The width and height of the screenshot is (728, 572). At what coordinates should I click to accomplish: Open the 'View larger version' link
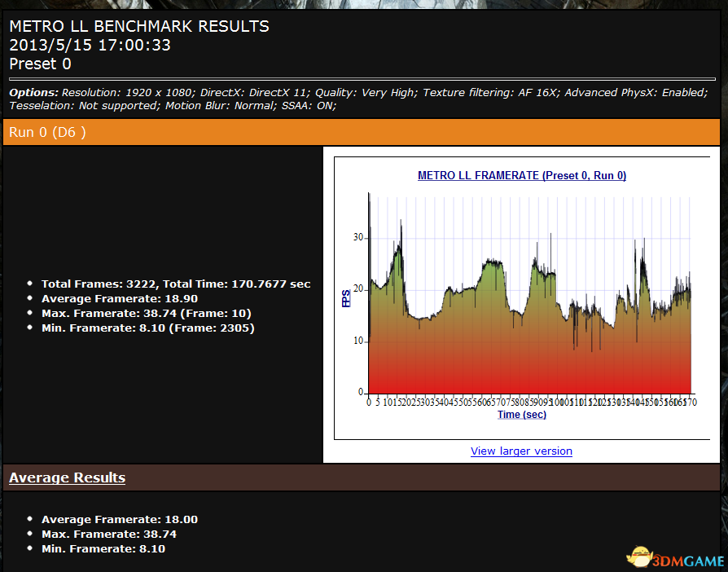521,451
